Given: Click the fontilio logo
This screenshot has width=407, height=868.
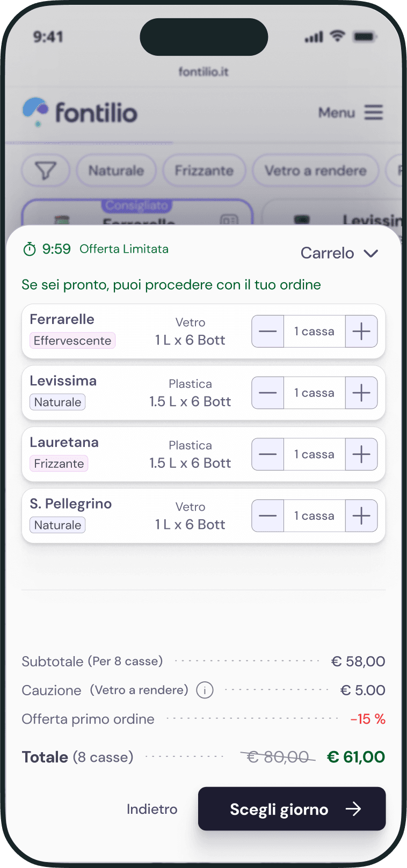Looking at the screenshot, I should point(80,112).
